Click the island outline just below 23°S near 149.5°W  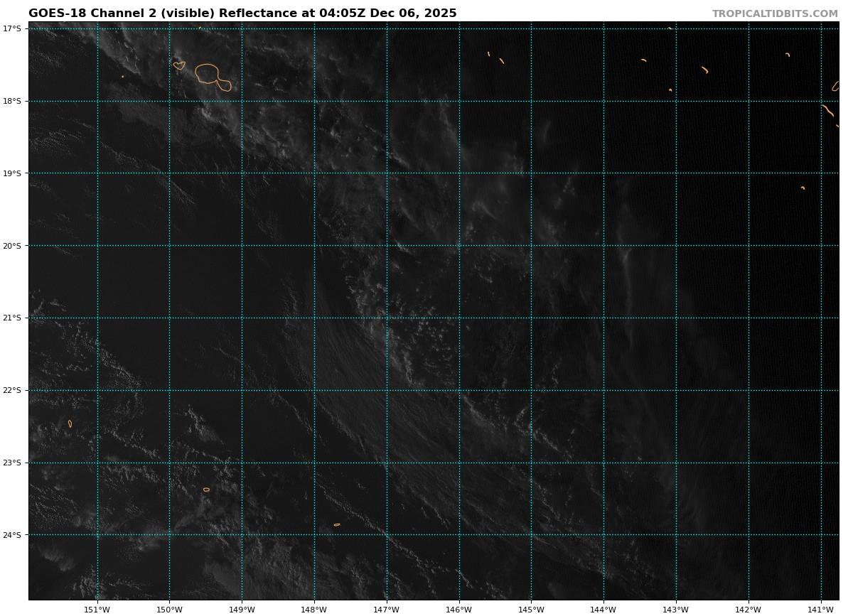click(x=206, y=490)
